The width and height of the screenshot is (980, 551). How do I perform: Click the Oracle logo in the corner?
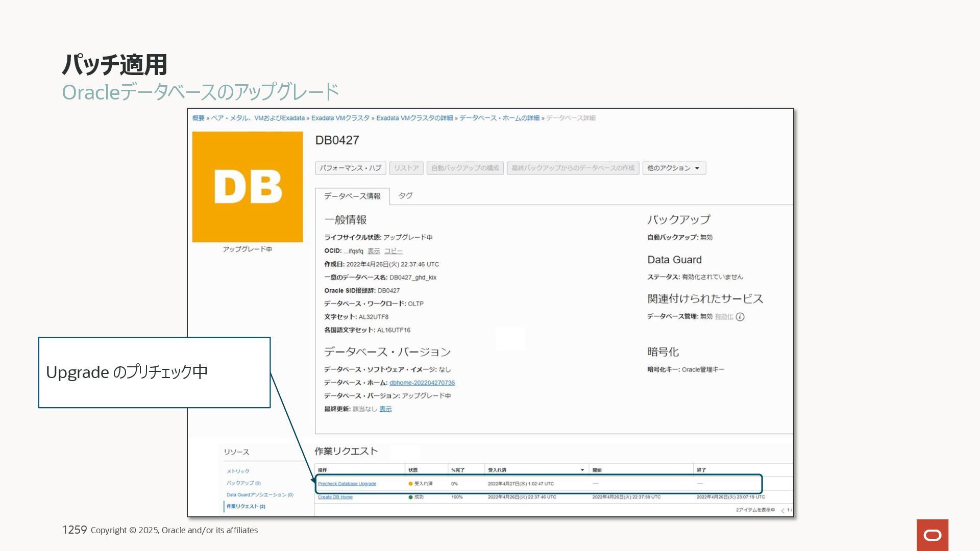932,535
